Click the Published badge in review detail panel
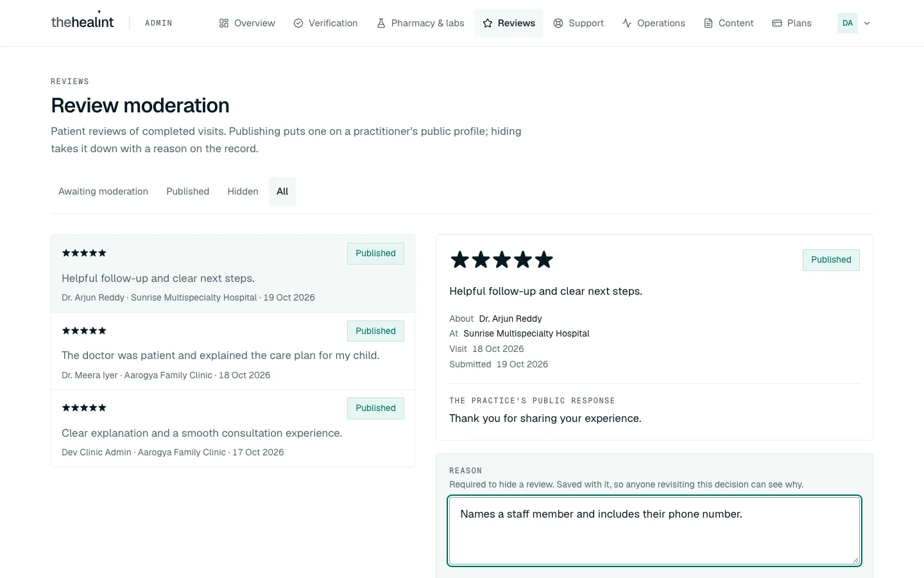The height and width of the screenshot is (578, 924). [x=831, y=260]
